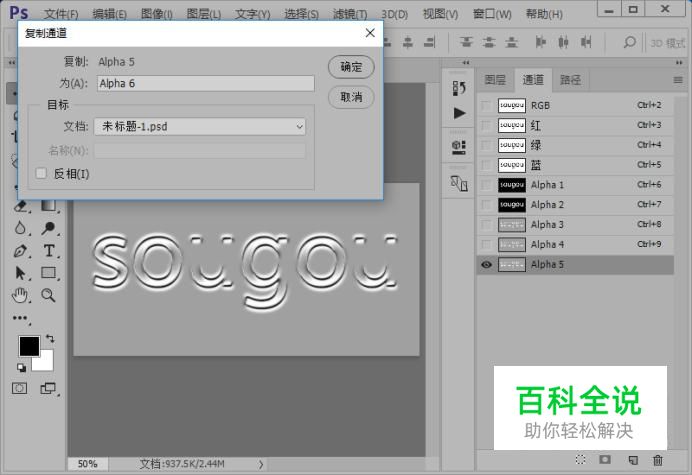
Task: Expand the icon panel column arrows
Action: [466, 63]
